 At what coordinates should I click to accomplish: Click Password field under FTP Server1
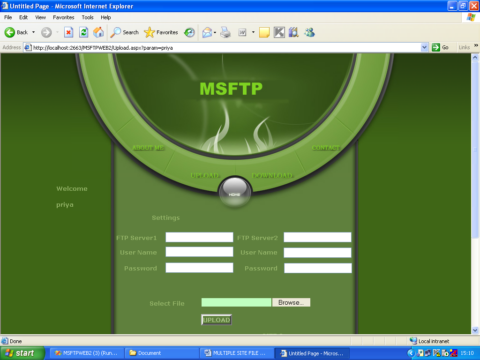coord(199,268)
